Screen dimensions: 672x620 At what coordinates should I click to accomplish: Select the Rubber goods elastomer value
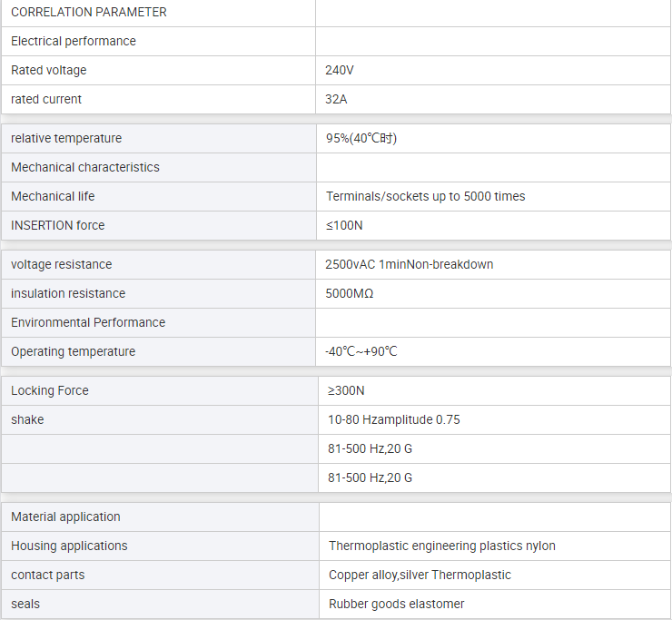(396, 605)
